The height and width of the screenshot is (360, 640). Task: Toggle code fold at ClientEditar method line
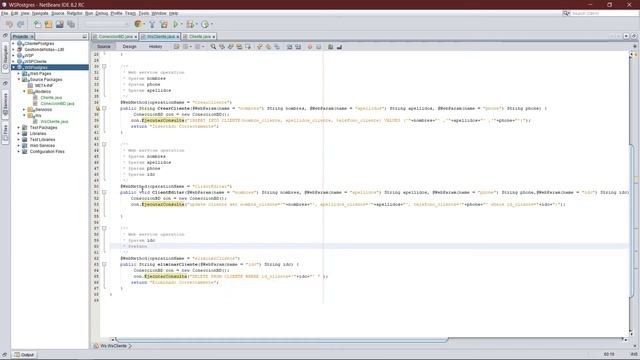click(104, 192)
